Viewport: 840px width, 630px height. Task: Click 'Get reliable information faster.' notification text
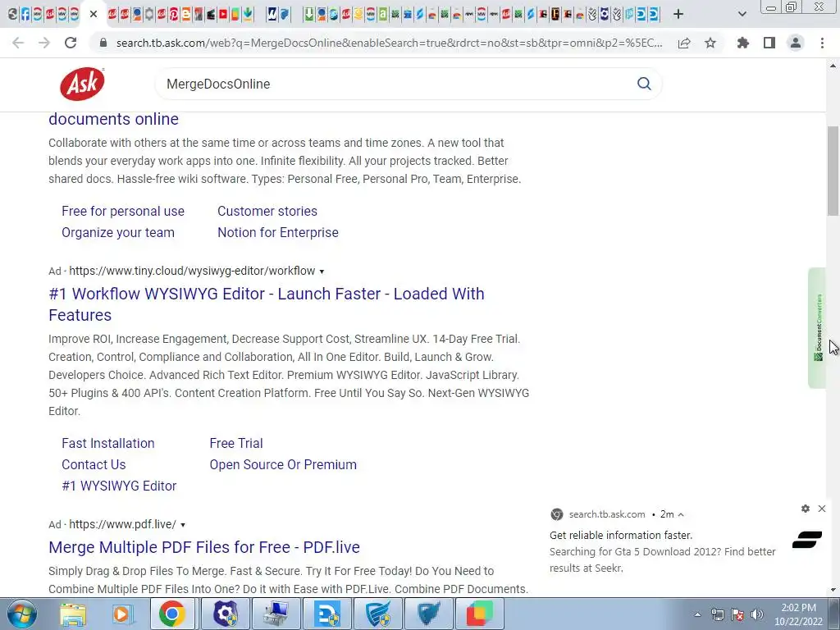pyautogui.click(x=621, y=535)
